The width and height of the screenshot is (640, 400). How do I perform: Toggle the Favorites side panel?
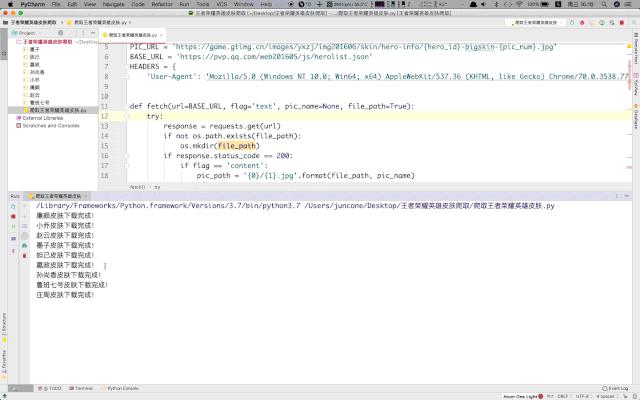coord(4,360)
